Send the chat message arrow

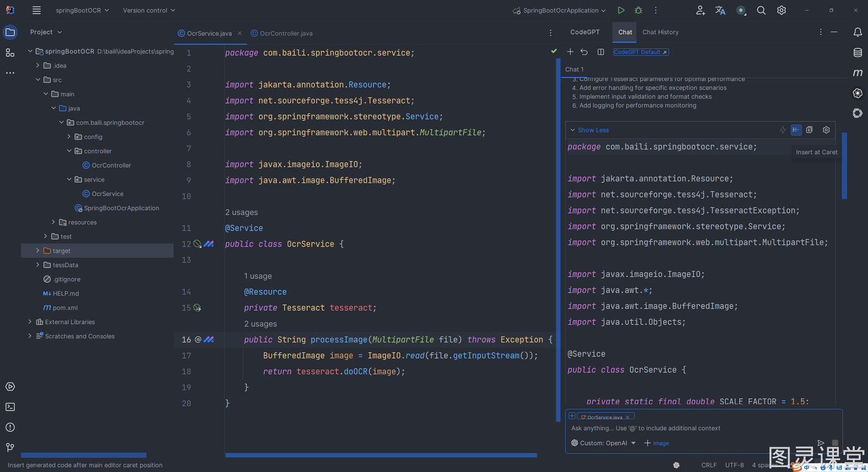tap(821, 443)
